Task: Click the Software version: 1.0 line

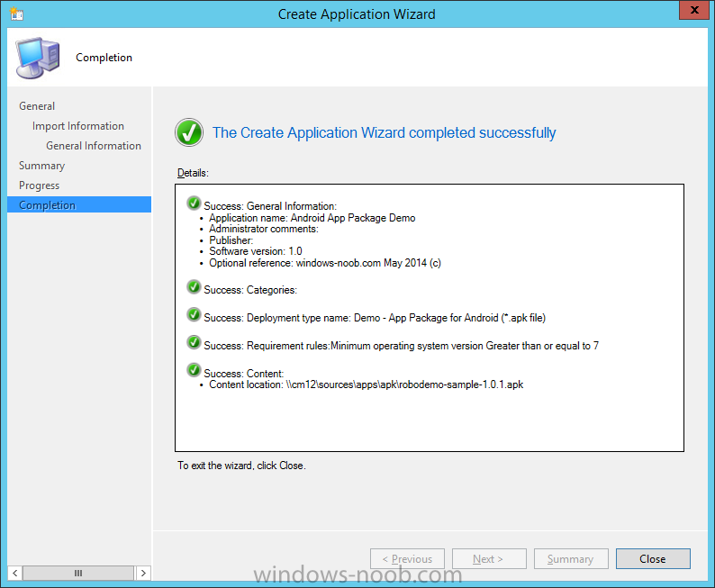Action: [x=256, y=251]
